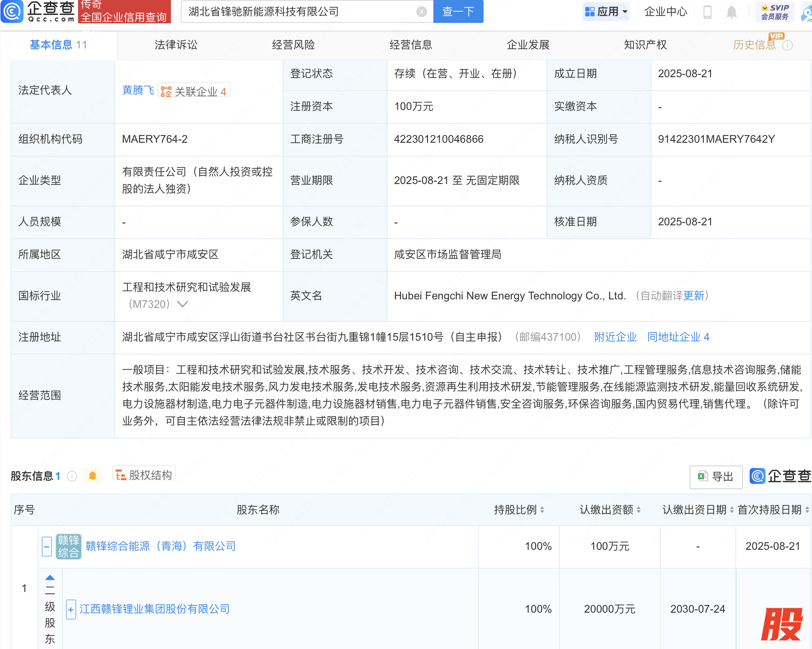Click shareholder info help icon

[72, 476]
